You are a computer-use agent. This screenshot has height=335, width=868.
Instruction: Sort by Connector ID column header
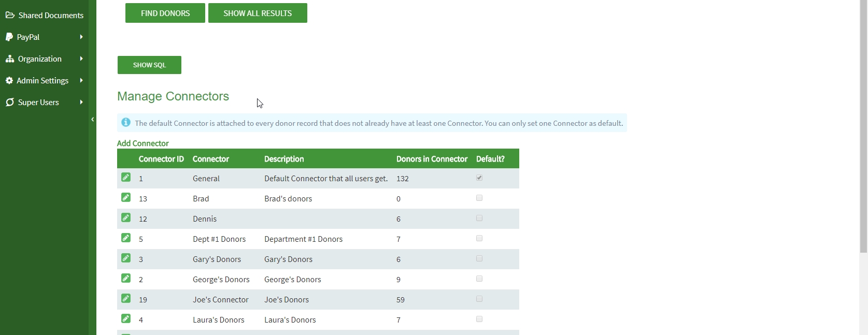[161, 159]
